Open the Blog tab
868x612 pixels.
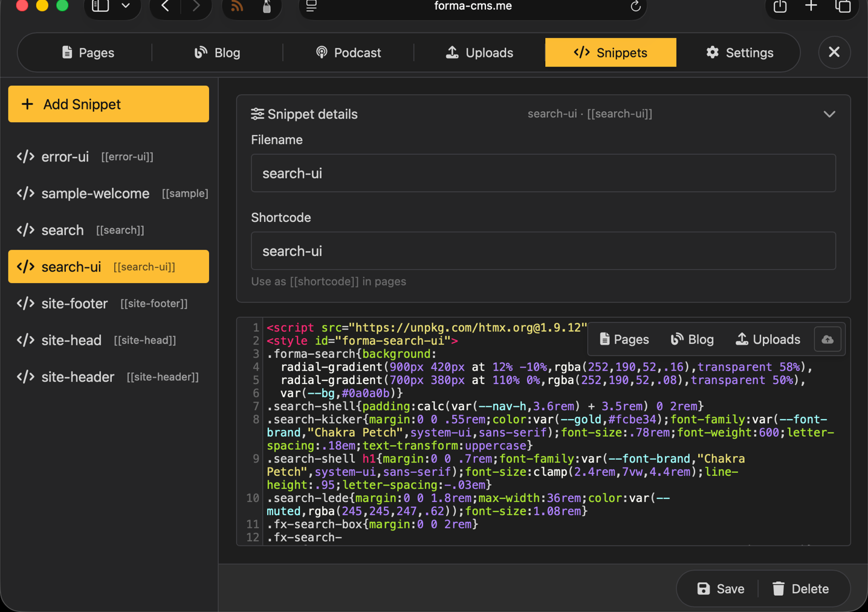click(x=217, y=53)
